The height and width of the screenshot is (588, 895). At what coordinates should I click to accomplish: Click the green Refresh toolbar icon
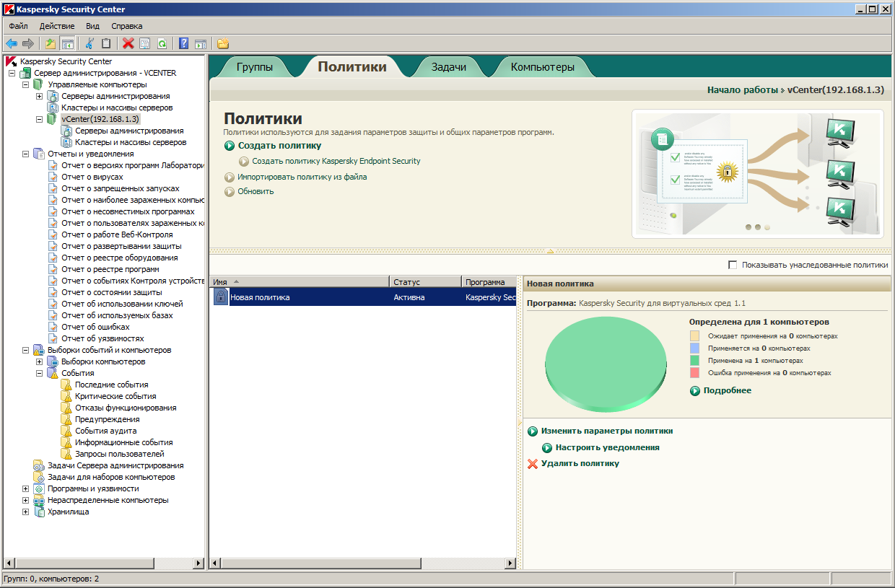(162, 43)
